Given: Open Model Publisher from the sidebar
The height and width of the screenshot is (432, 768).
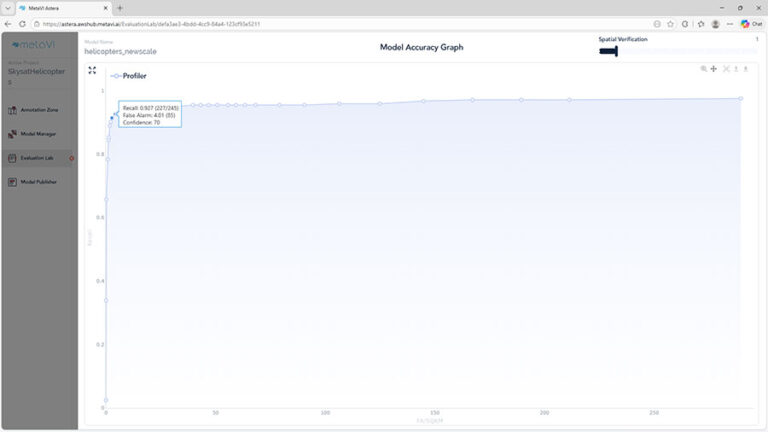Looking at the screenshot, I should click(x=39, y=182).
